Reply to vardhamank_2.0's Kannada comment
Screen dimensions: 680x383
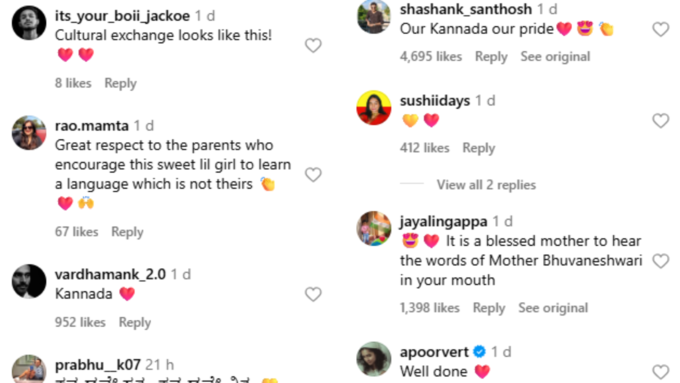click(x=135, y=322)
